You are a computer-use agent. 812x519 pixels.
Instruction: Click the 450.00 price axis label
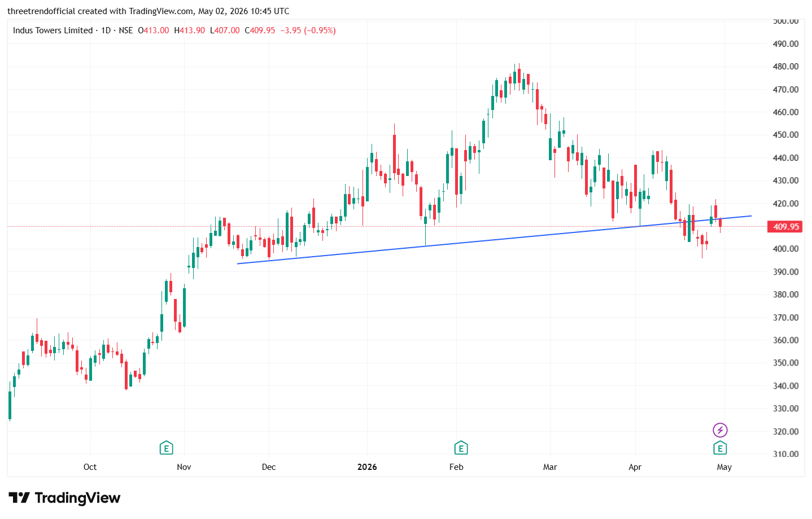[x=785, y=135]
